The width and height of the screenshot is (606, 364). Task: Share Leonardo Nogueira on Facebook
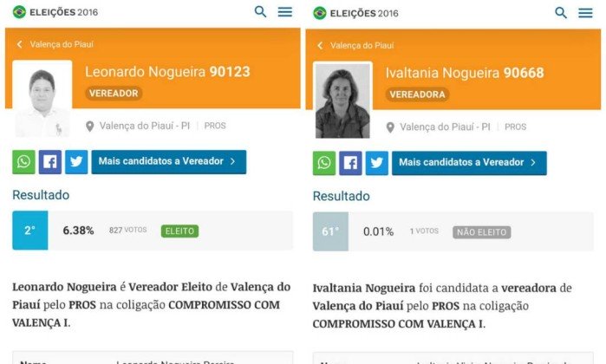[x=50, y=162]
